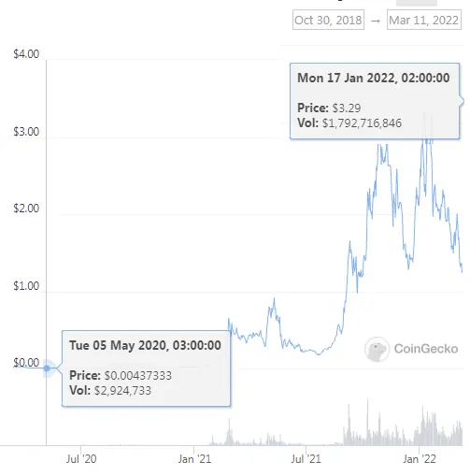
Task: Click the Jan '22 time axis label
Action: coord(420,459)
